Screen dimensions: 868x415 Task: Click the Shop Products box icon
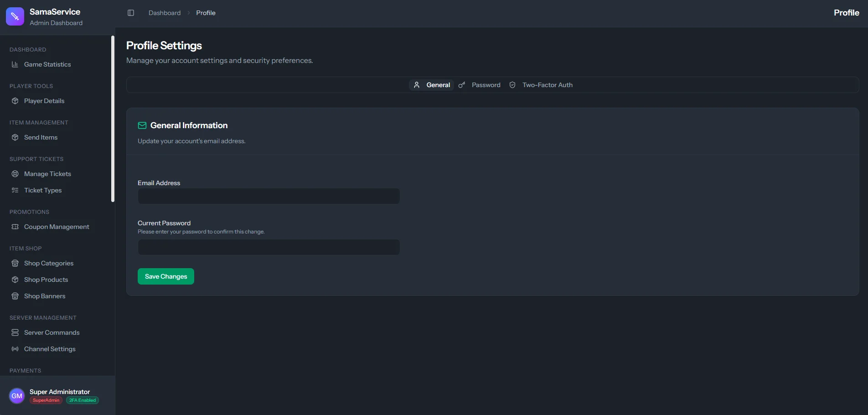click(15, 280)
